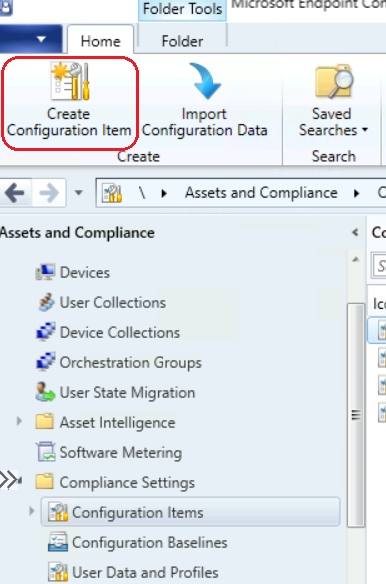
Task: Go forward with the right arrow
Action: point(49,193)
